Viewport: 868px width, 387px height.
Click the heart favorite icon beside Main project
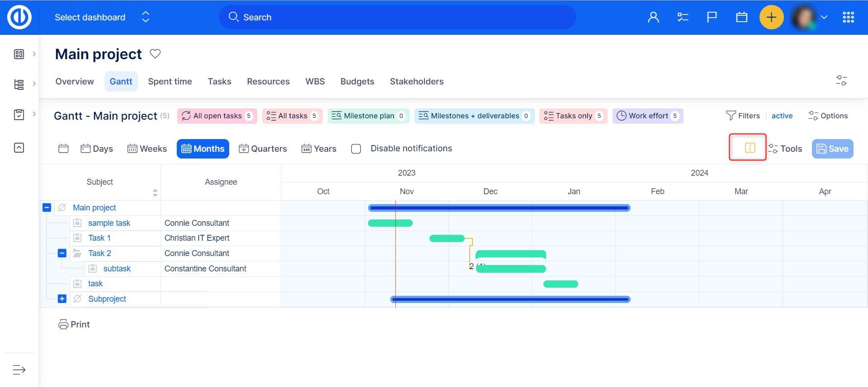point(155,54)
